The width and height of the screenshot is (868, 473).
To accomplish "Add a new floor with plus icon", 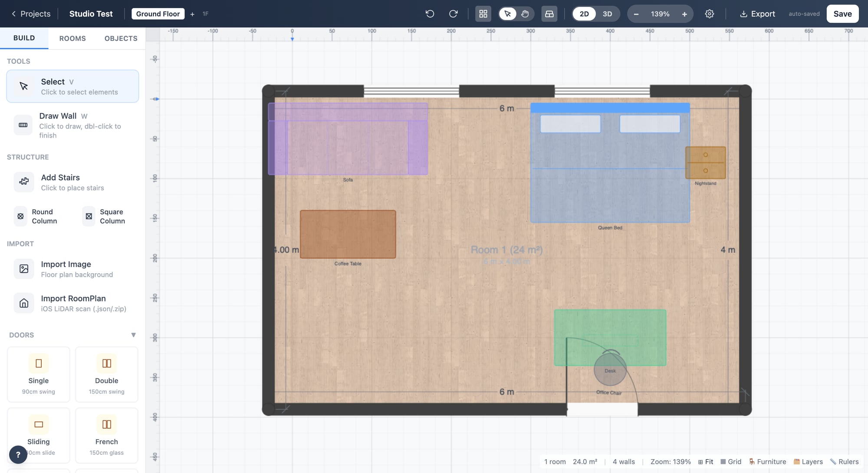I will 192,14.
